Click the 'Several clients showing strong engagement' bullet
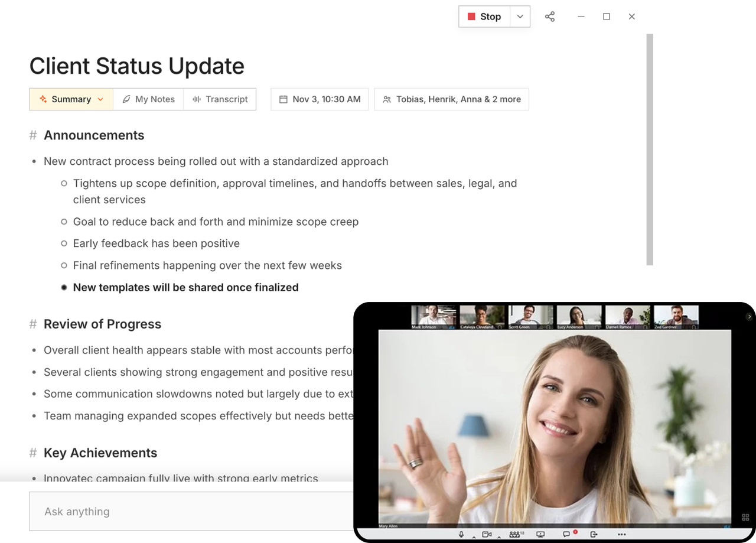This screenshot has width=756, height=543. click(198, 372)
